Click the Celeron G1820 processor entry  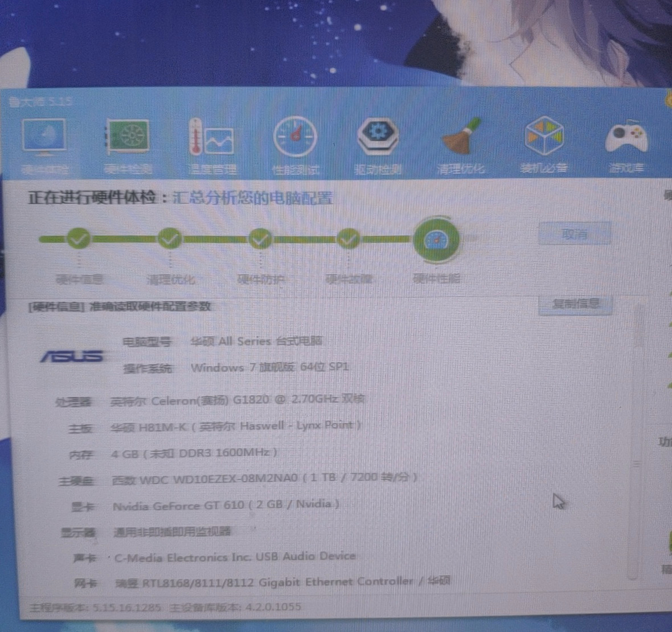click(x=237, y=400)
